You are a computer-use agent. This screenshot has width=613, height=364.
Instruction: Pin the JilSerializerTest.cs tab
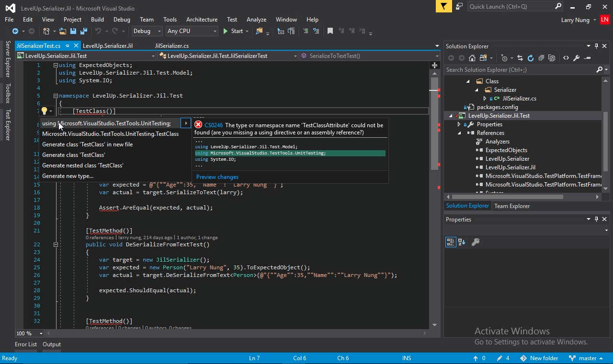click(68, 46)
